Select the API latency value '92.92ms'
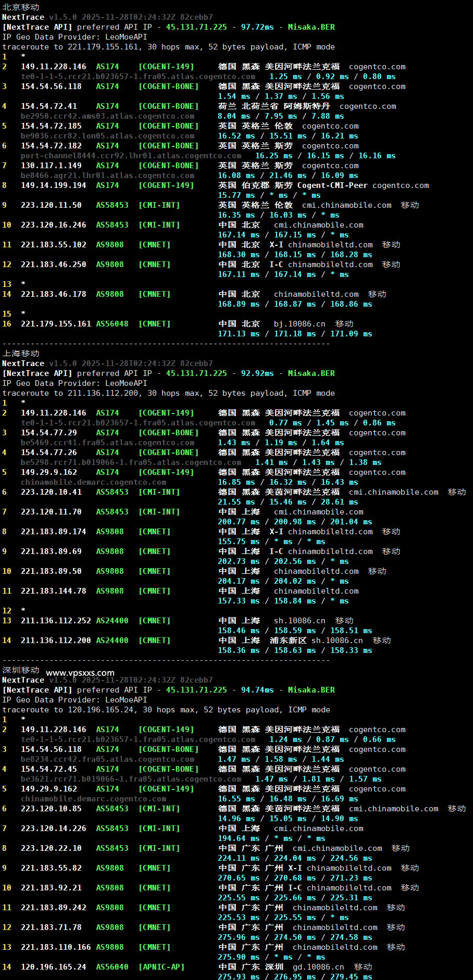Viewport: 473px width, 980px height. tap(257, 373)
